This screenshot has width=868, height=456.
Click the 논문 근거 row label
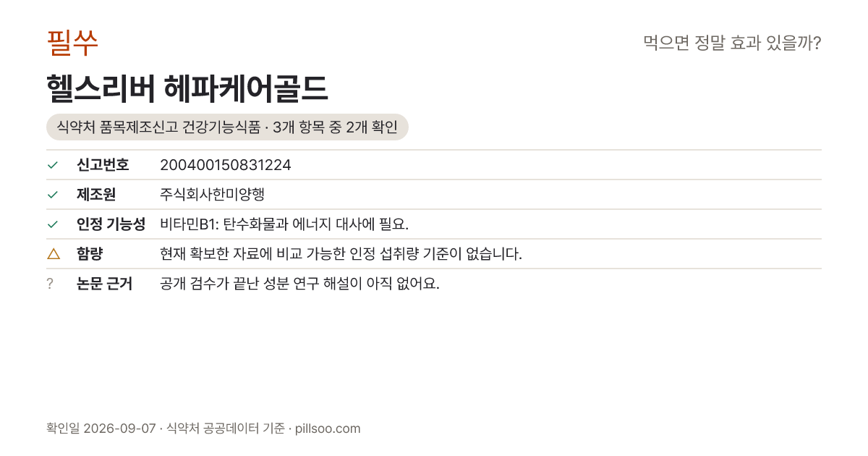104,284
